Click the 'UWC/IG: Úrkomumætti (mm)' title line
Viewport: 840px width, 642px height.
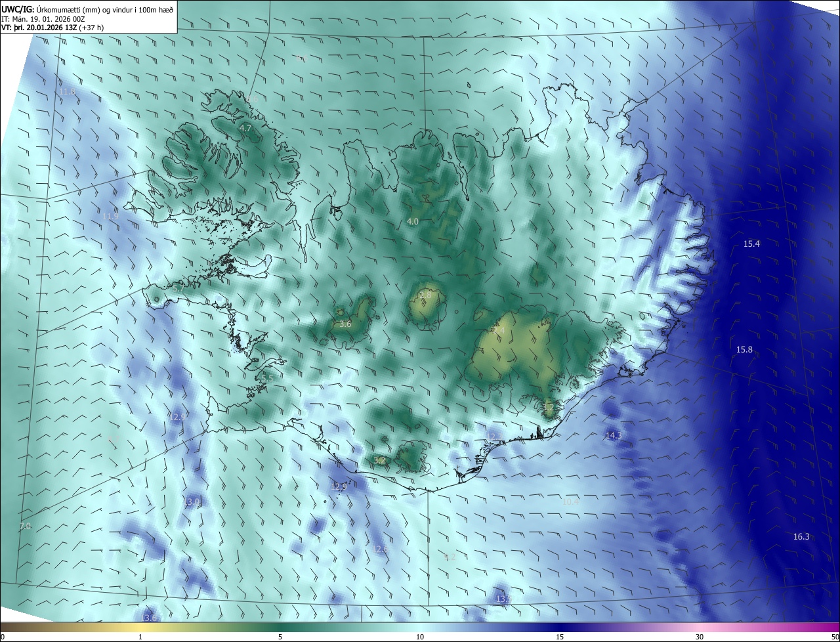[x=87, y=9]
